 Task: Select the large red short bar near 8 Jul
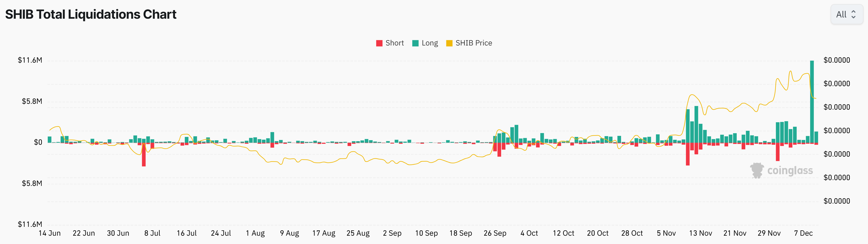[144, 155]
